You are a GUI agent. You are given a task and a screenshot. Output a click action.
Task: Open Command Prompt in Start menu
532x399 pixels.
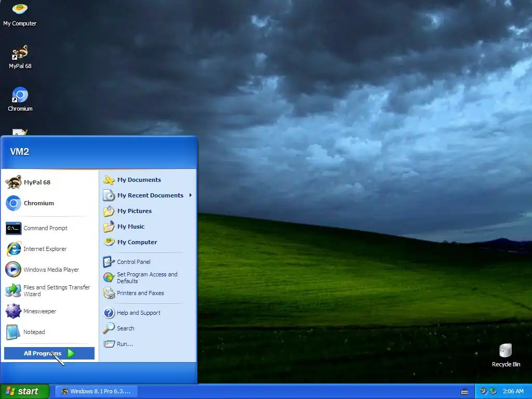tap(49, 228)
